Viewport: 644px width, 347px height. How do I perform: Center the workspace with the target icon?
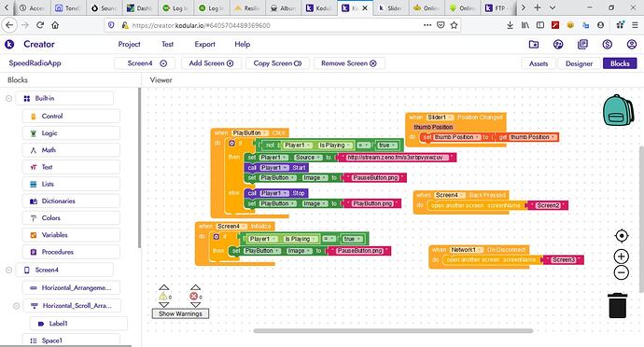pyautogui.click(x=622, y=236)
